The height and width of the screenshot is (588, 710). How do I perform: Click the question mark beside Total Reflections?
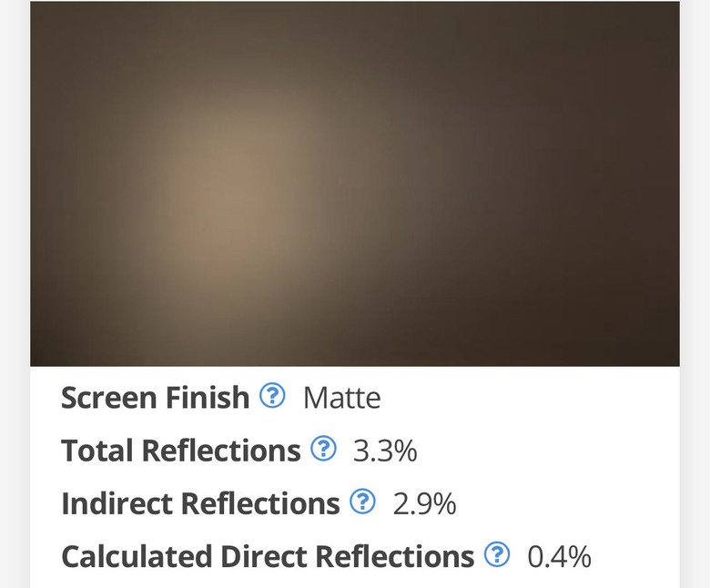click(323, 449)
